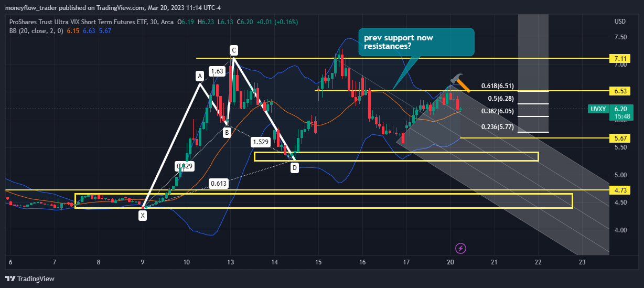Click date 14 on the time axis
The height and width of the screenshot is (288, 644).
(274, 261)
